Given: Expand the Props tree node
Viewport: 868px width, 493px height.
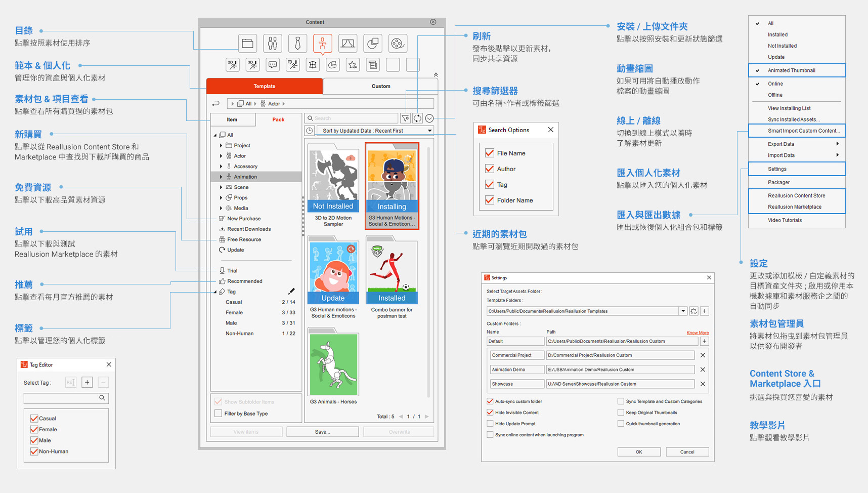Looking at the screenshot, I should pyautogui.click(x=221, y=198).
